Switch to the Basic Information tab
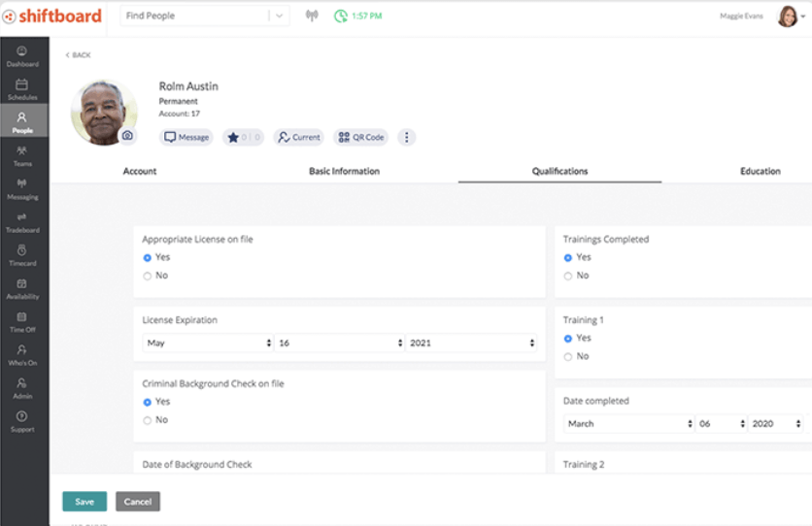This screenshot has width=812, height=526. point(344,172)
